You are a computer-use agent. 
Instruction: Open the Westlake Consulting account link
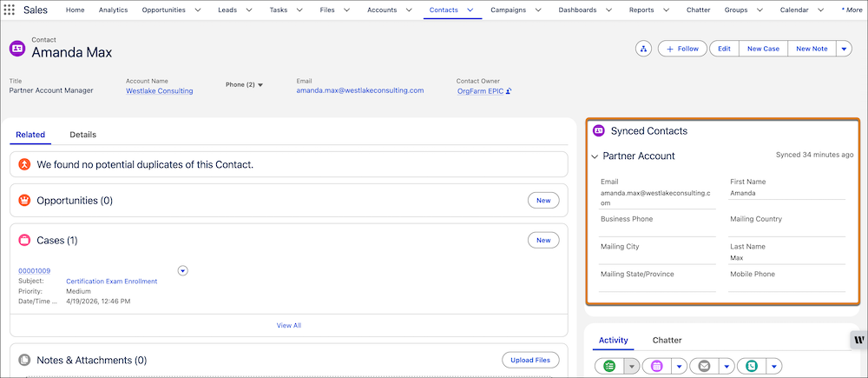pos(160,91)
